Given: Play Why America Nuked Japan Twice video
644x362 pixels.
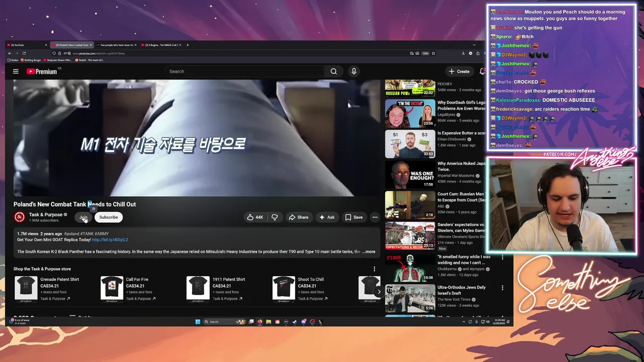Looking at the screenshot, I should click(410, 174).
